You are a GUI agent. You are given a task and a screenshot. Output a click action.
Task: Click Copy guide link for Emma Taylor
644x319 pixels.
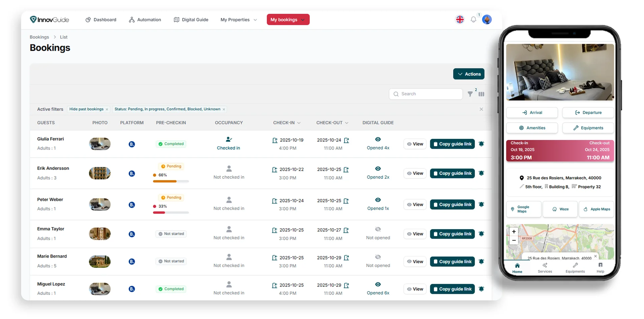click(452, 234)
